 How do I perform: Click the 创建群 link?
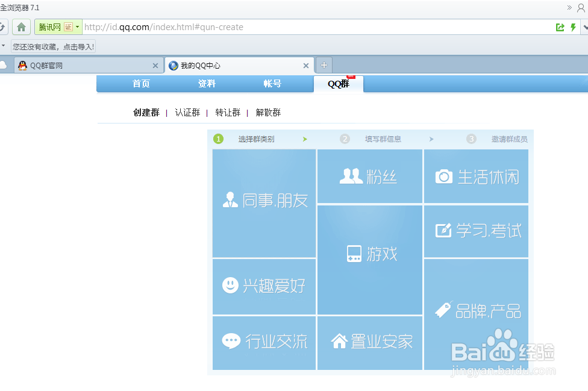coord(146,113)
